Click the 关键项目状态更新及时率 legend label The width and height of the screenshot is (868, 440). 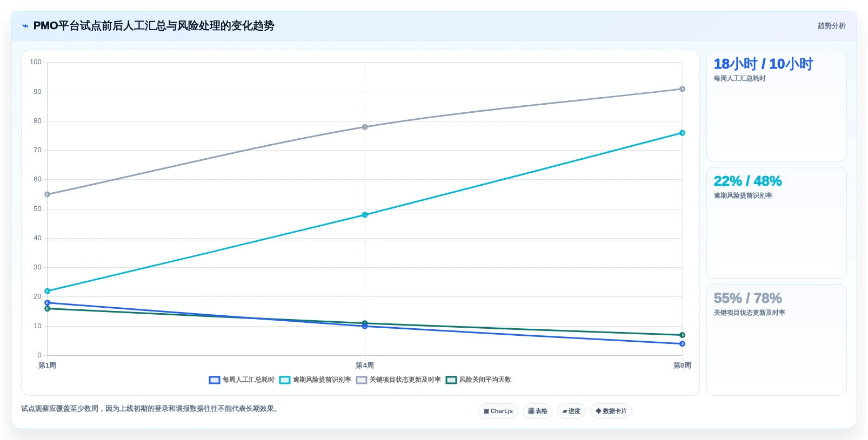point(405,380)
